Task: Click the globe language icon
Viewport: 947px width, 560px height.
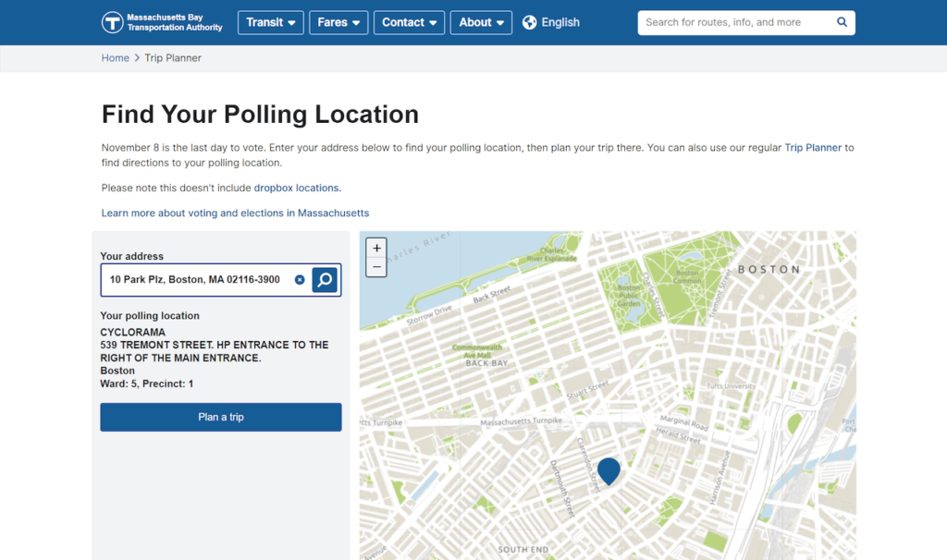Action: (530, 22)
